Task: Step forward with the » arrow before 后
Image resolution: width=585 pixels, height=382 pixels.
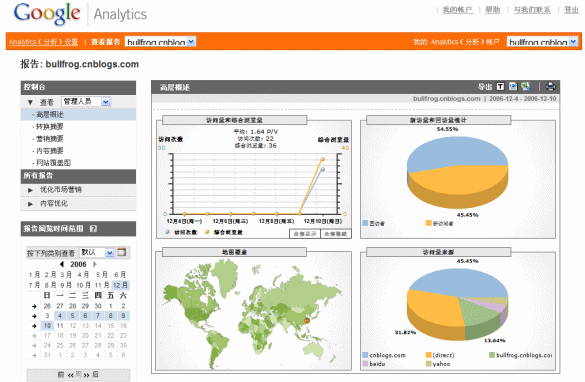Action: tap(87, 375)
